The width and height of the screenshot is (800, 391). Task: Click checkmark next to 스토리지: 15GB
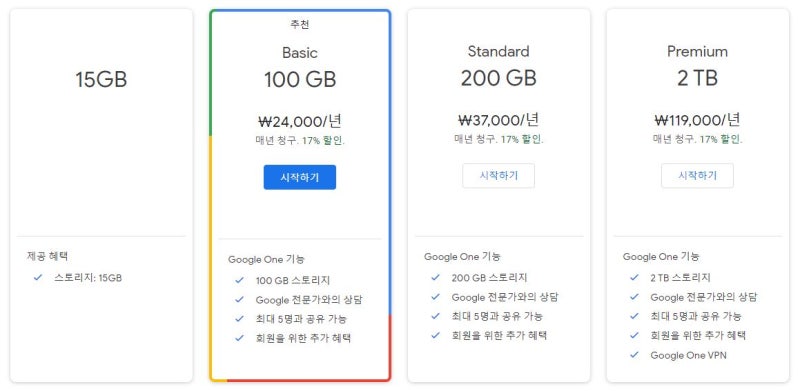click(x=38, y=278)
